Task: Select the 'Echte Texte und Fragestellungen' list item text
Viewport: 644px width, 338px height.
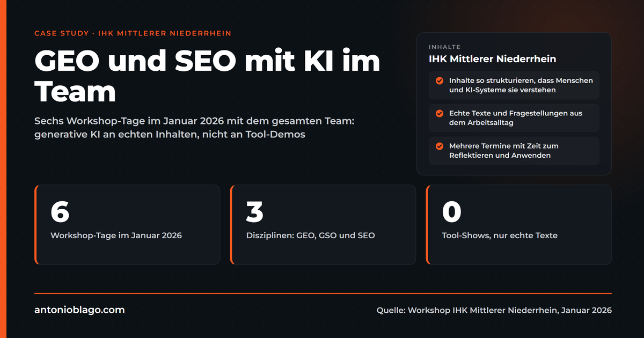Action: (x=516, y=118)
